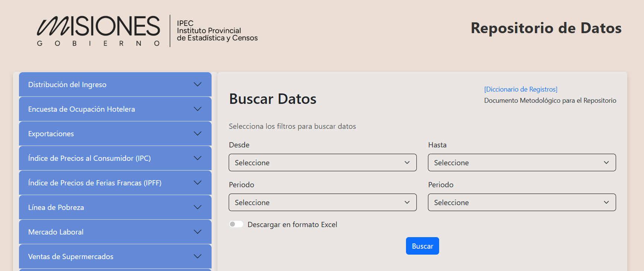Click the Buscar button
The width and height of the screenshot is (644, 271).
[x=422, y=246]
